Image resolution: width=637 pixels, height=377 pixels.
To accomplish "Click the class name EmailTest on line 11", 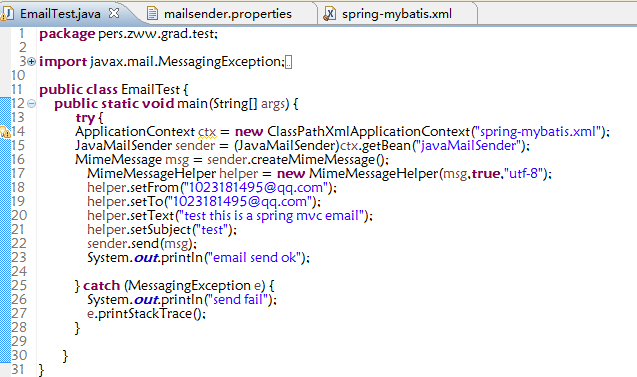I will point(150,89).
